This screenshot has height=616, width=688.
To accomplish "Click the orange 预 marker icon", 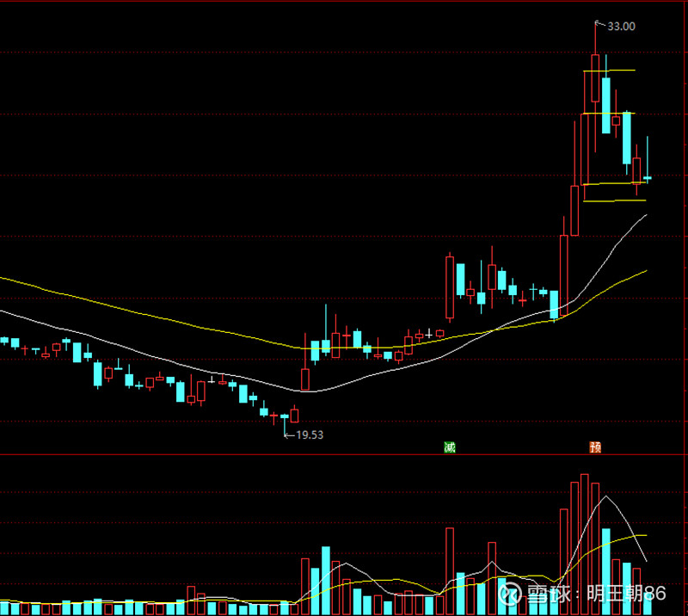I will 595,447.
